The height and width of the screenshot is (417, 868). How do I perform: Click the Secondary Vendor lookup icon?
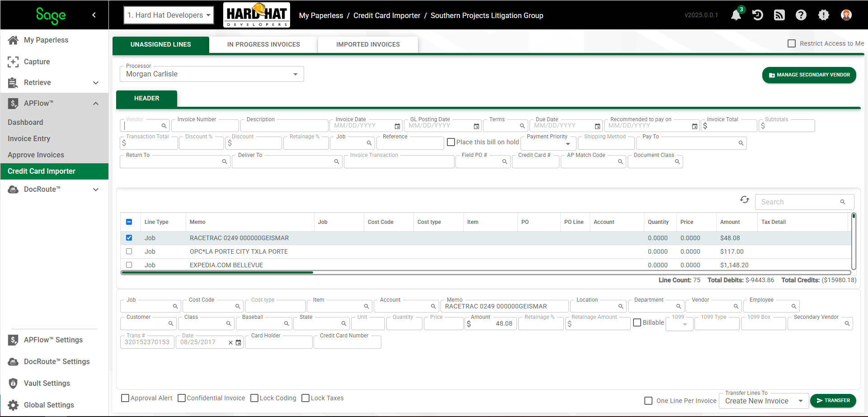click(x=847, y=323)
